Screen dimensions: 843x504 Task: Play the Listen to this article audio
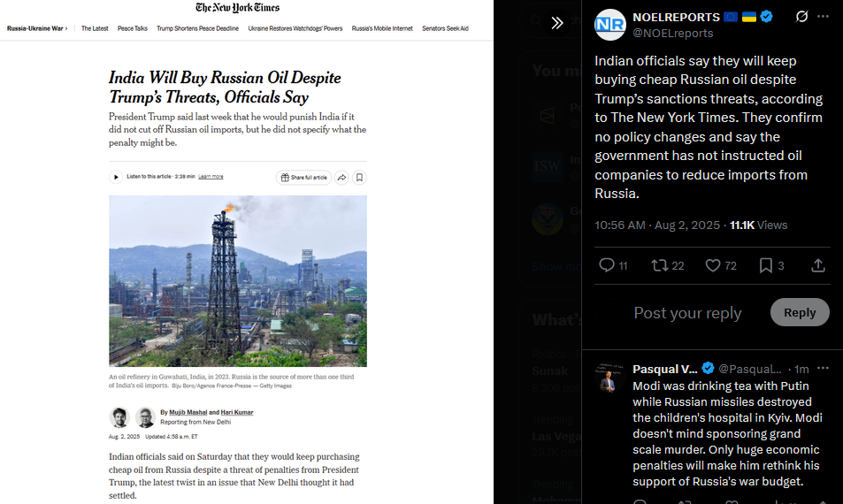(116, 177)
